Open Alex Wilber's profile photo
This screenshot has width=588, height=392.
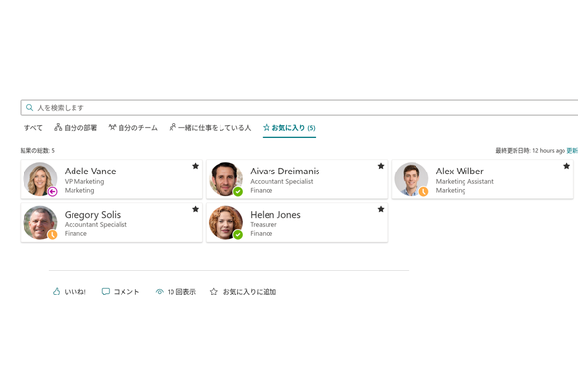pyautogui.click(x=411, y=179)
